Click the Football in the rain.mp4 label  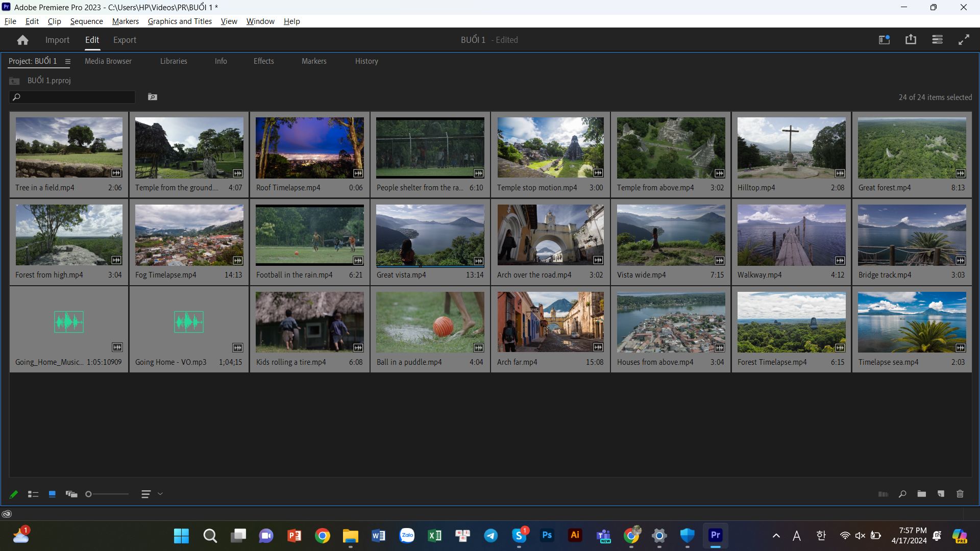tap(294, 275)
